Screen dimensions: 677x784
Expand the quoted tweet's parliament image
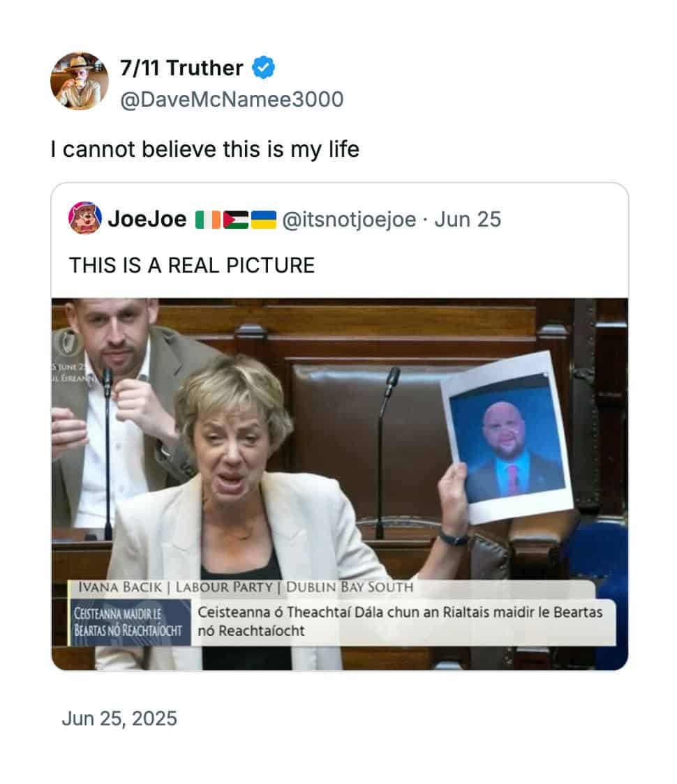pos(340,484)
